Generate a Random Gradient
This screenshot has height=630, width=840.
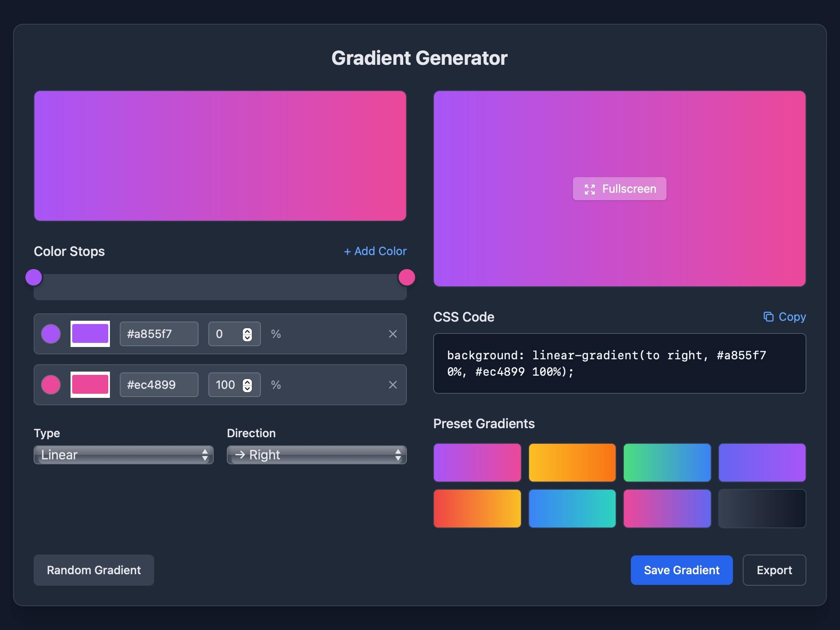tap(94, 570)
